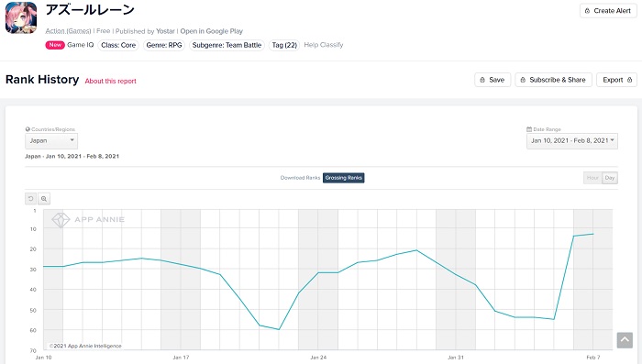Expand the Tag (22) pill
The height and width of the screenshot is (364, 642).
pyautogui.click(x=284, y=45)
